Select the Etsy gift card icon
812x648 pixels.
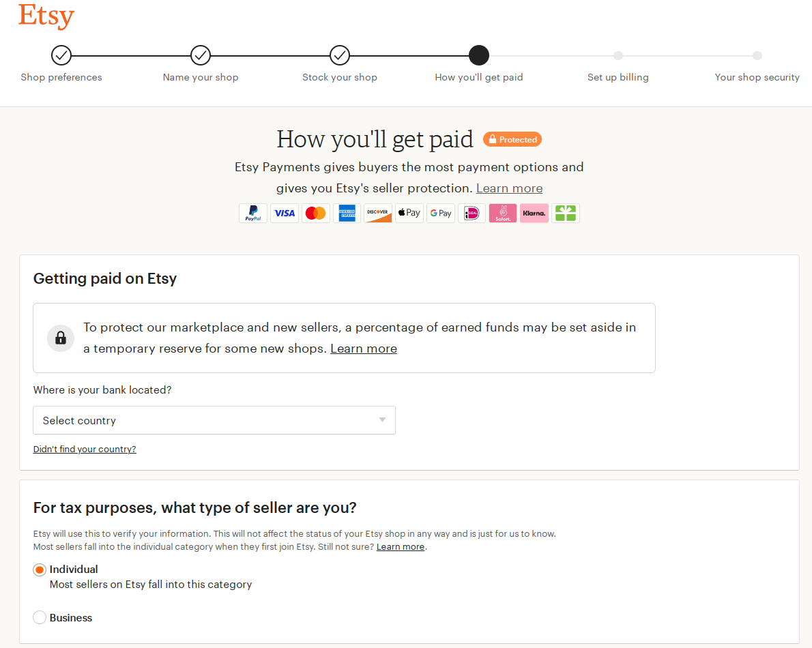click(x=565, y=213)
